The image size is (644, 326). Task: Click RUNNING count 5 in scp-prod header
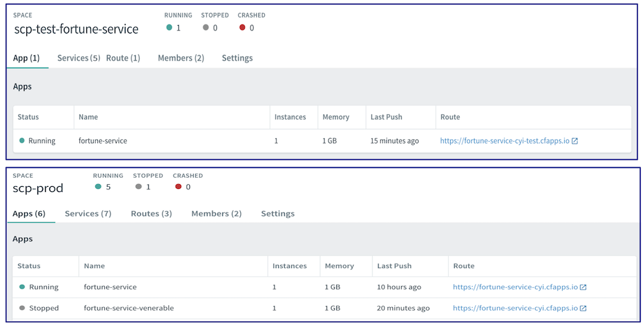(x=108, y=187)
